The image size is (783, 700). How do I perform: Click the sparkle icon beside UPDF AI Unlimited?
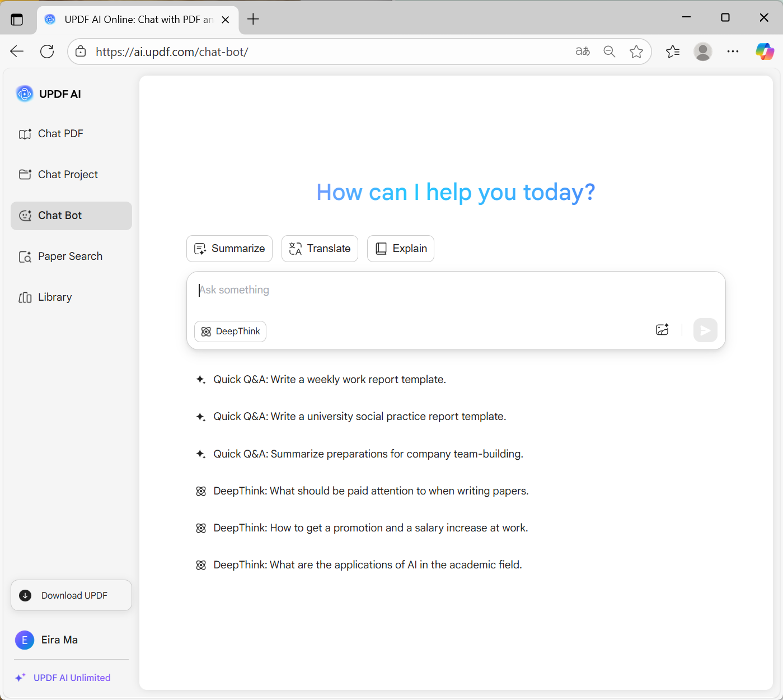[20, 678]
